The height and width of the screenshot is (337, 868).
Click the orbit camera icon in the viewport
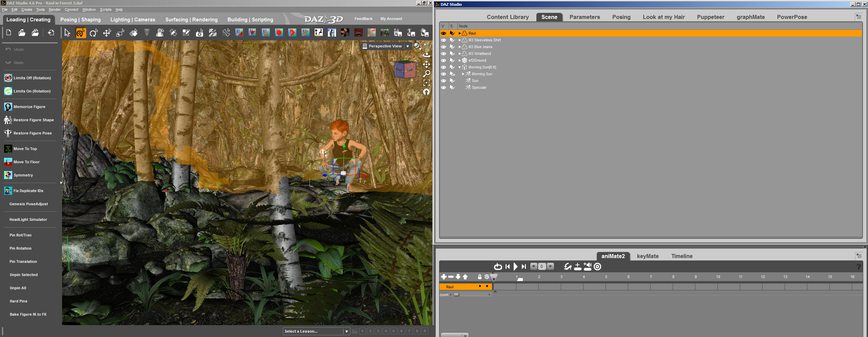click(x=427, y=55)
